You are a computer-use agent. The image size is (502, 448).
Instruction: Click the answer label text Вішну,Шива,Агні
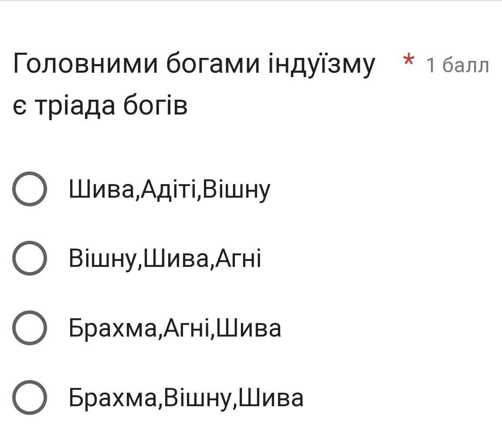click(x=165, y=259)
